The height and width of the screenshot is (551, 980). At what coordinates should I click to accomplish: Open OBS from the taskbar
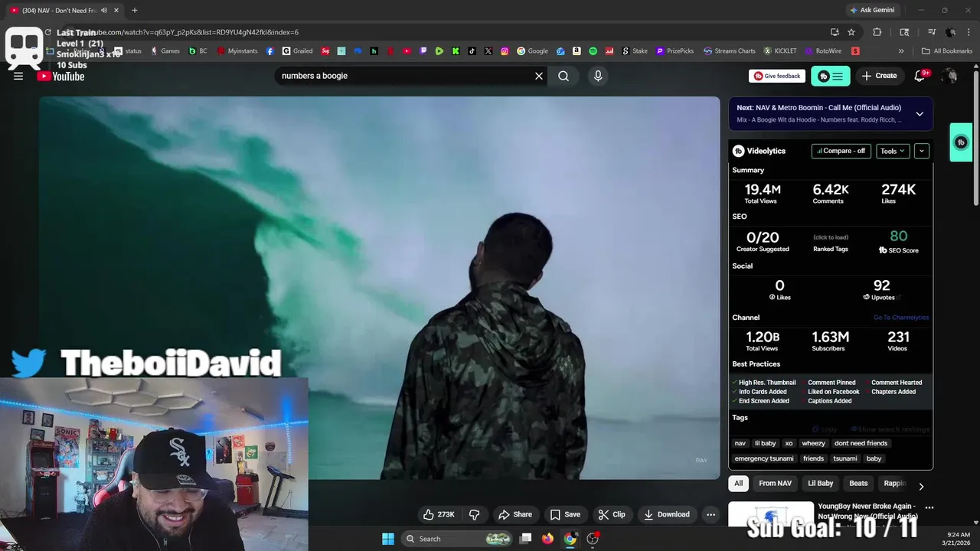[593, 539]
